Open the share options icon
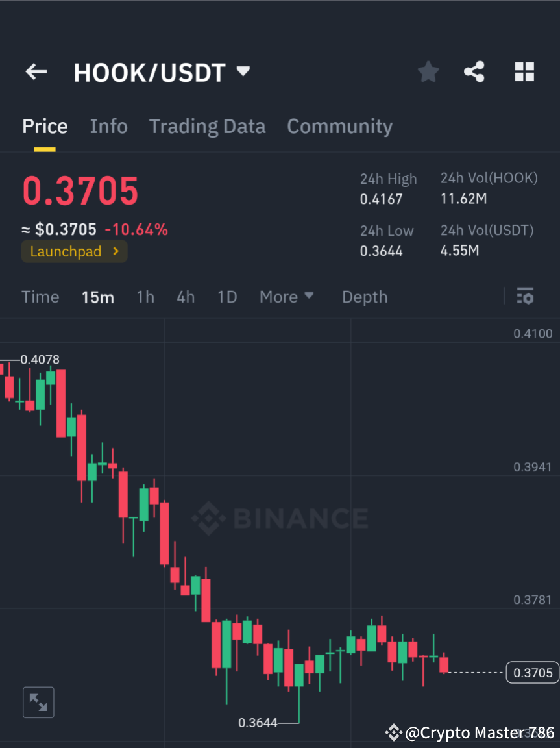 pos(474,71)
